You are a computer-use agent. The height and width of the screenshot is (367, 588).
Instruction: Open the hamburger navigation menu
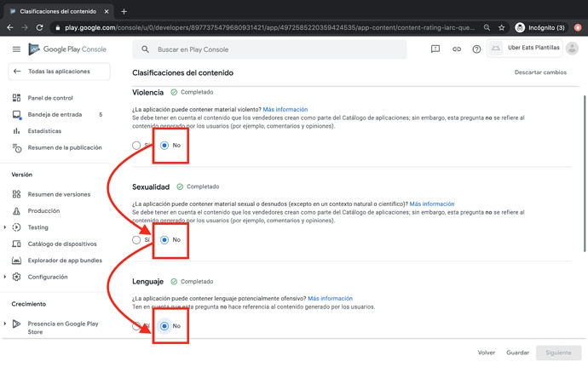pyautogui.click(x=16, y=49)
